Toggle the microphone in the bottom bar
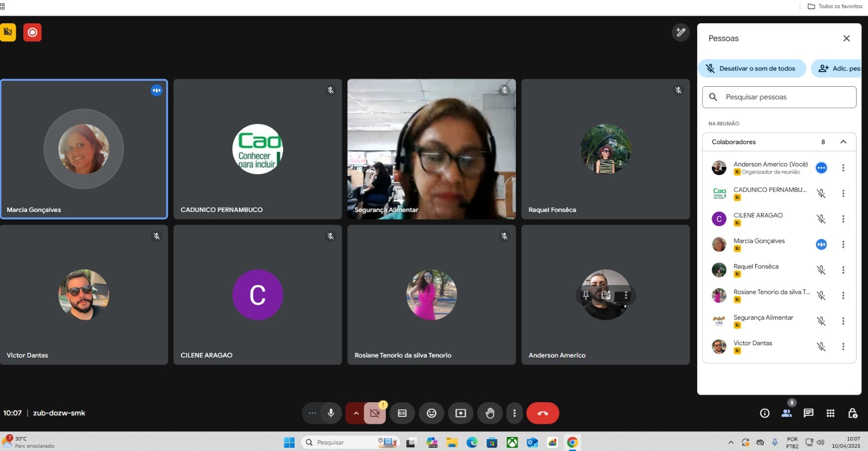This screenshot has height=451, width=868. point(330,413)
